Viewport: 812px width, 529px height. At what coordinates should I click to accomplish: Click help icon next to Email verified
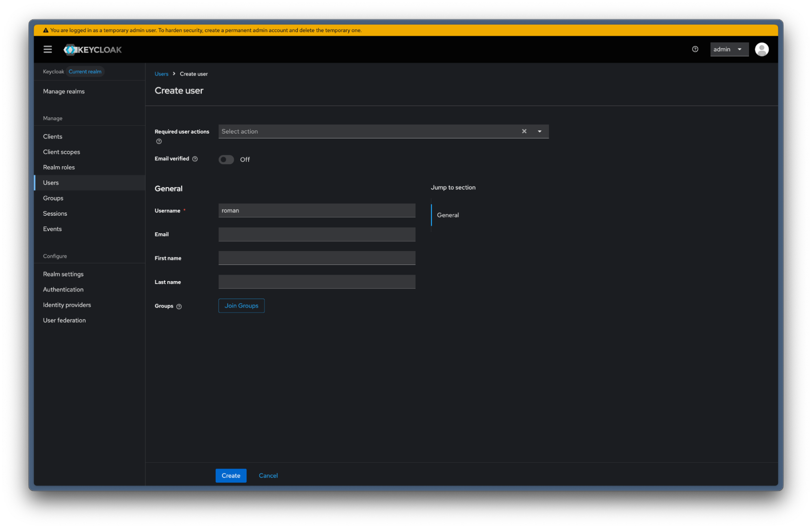195,159
